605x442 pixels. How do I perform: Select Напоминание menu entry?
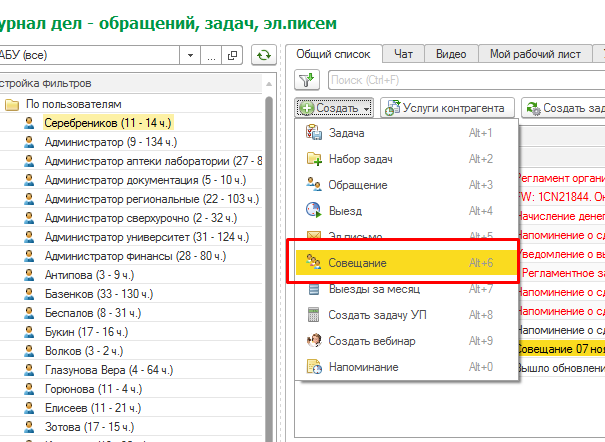tap(364, 367)
